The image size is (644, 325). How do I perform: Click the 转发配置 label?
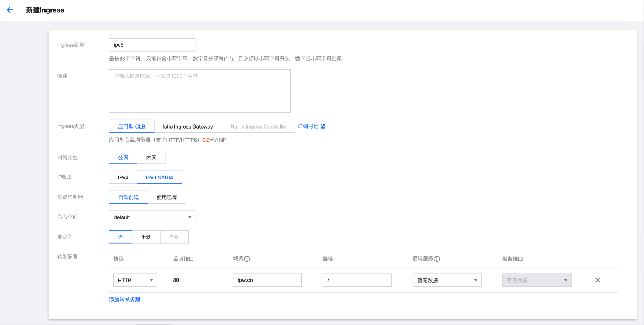(x=68, y=257)
